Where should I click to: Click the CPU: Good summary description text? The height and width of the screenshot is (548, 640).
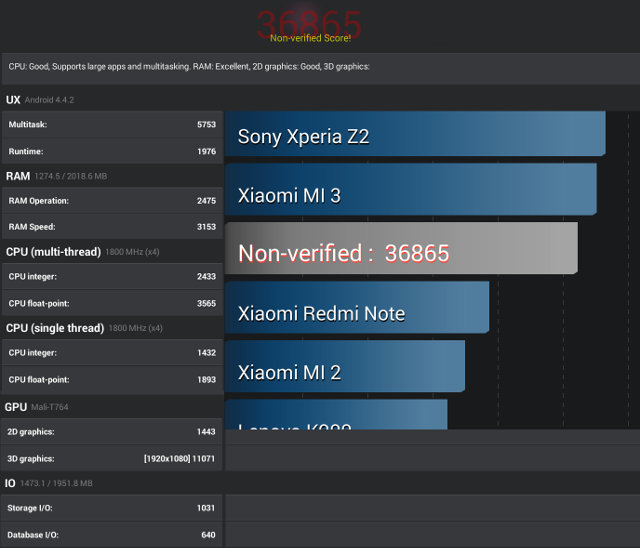[x=189, y=67]
